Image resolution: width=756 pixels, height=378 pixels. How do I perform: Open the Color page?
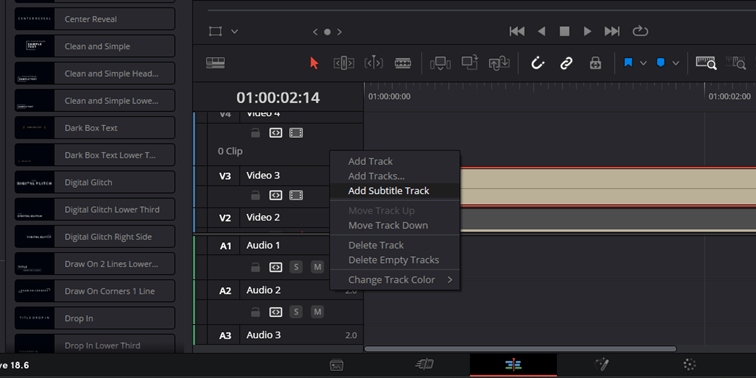pos(690,364)
